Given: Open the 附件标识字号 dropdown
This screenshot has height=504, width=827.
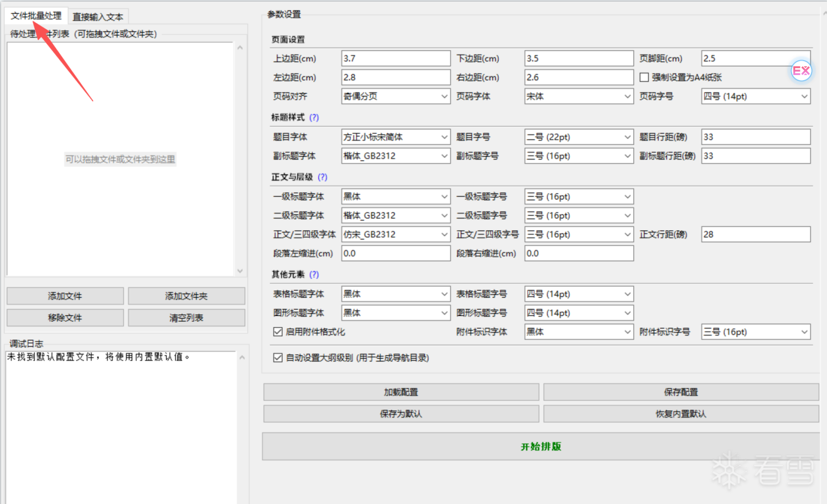Looking at the screenshot, I should (x=755, y=332).
